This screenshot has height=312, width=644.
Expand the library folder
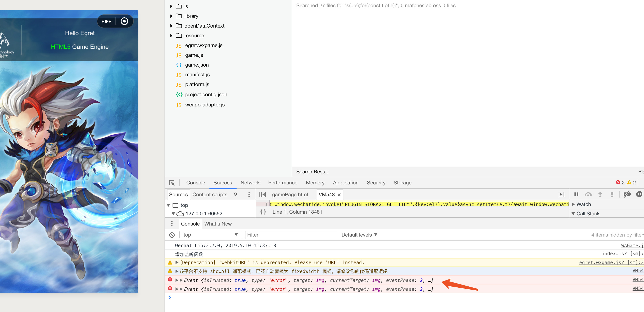(x=171, y=16)
